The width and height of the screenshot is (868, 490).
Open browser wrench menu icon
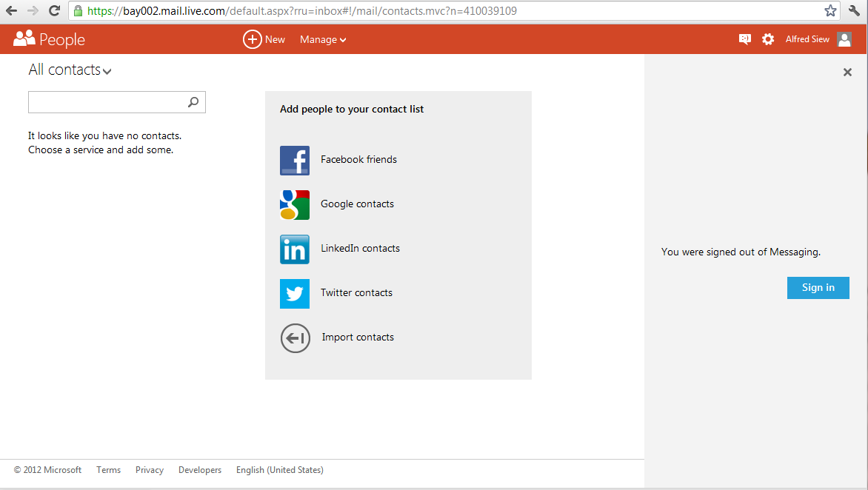pos(854,10)
